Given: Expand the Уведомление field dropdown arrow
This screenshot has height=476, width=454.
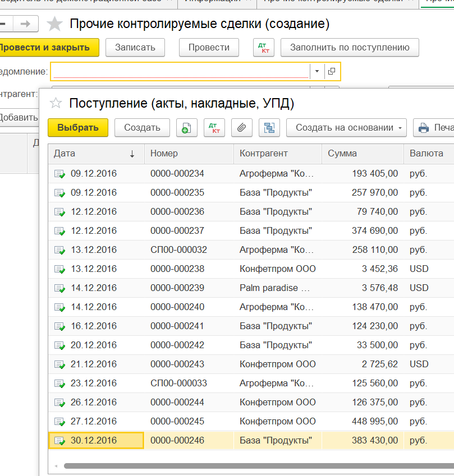Looking at the screenshot, I should coord(317,71).
